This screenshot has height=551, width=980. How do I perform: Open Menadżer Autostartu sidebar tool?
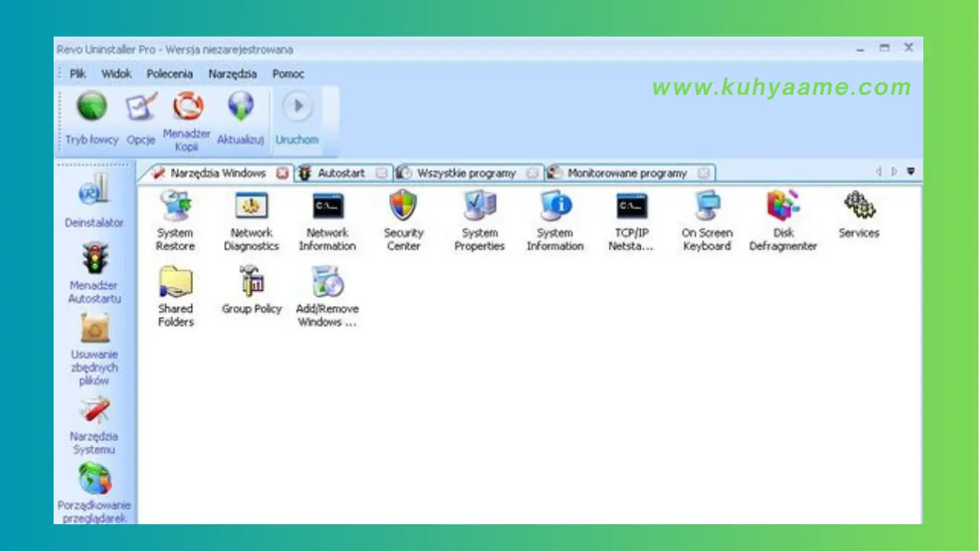coord(94,273)
